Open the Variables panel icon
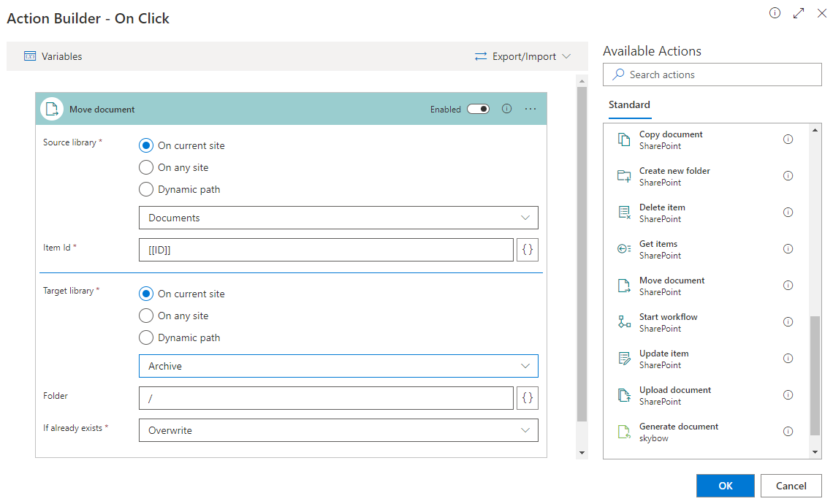 pos(30,56)
